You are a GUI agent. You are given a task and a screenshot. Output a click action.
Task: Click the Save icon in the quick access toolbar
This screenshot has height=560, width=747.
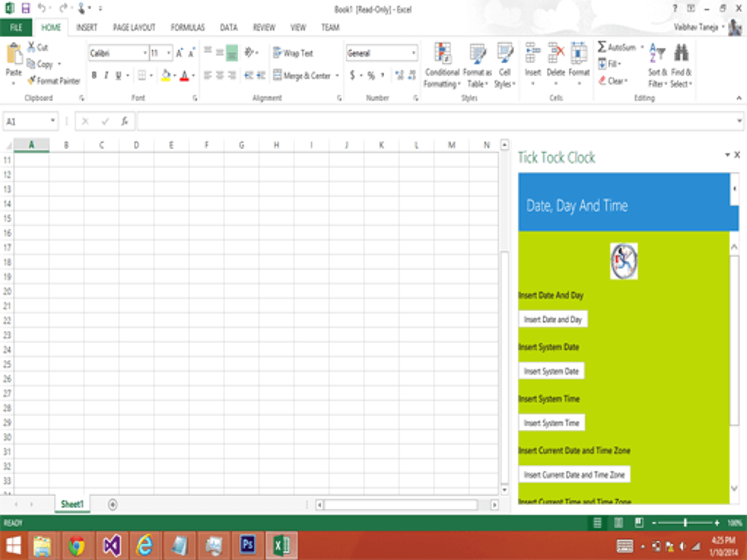pos(26,8)
